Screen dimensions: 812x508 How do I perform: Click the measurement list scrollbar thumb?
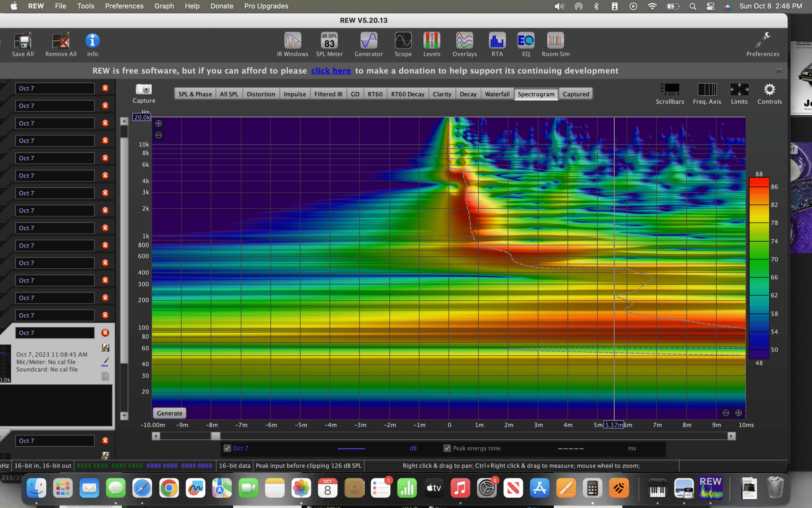tap(124, 250)
